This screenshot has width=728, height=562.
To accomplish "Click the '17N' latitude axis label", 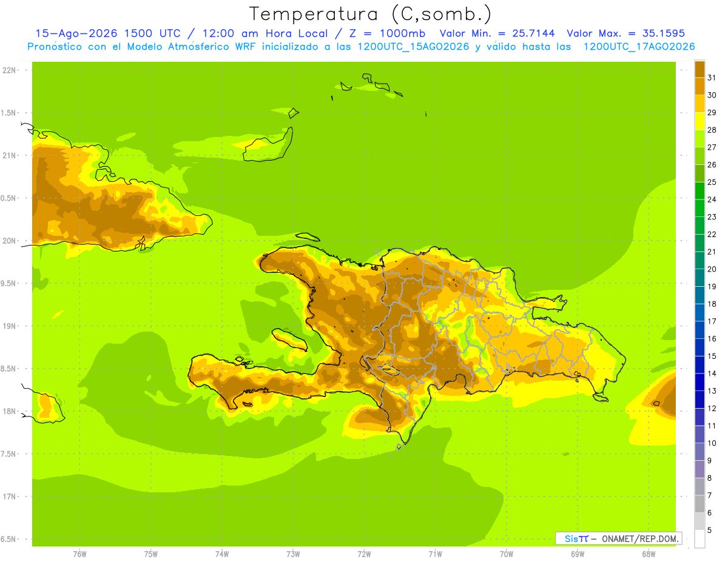I will (x=10, y=497).
